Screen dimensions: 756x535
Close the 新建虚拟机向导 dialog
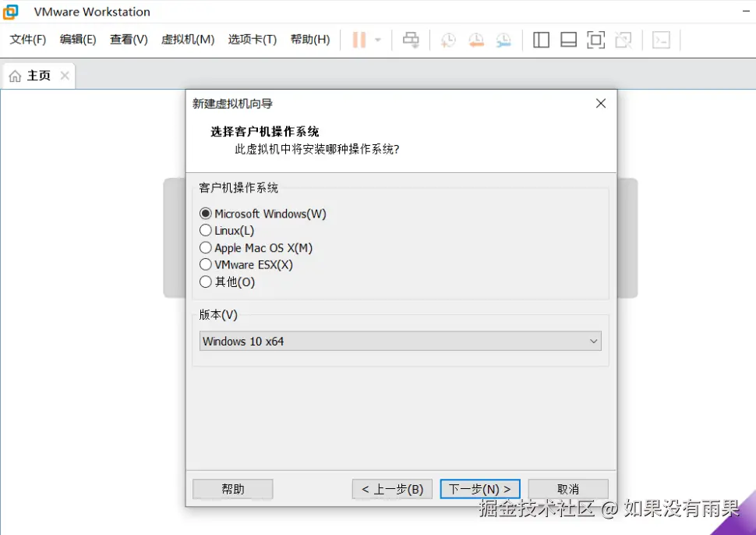coord(601,103)
